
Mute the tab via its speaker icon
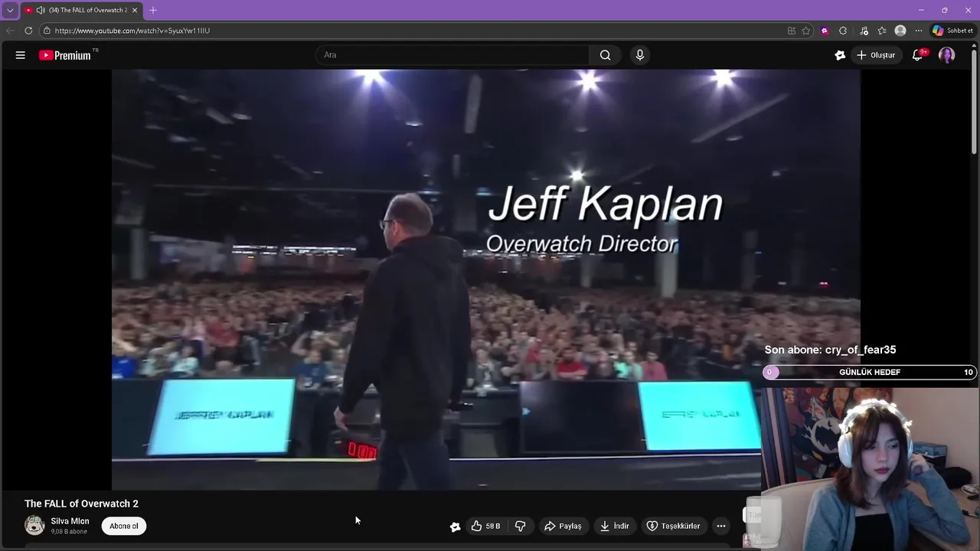coord(41,10)
